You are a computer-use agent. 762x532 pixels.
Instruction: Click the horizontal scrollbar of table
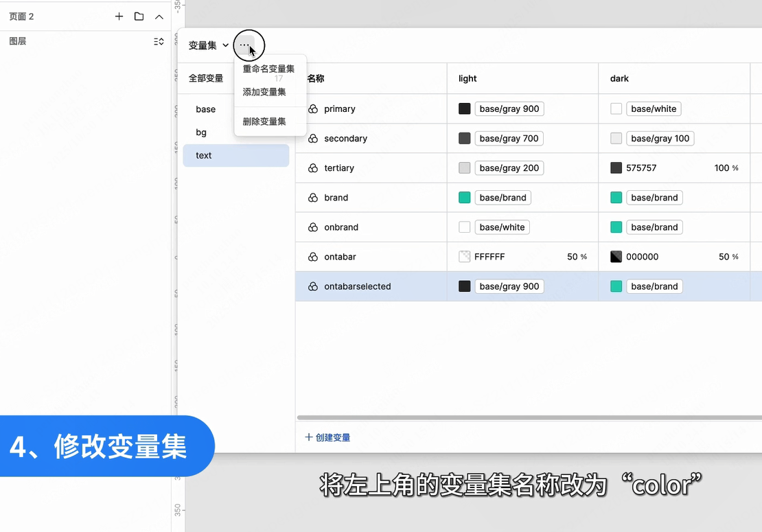click(x=529, y=417)
